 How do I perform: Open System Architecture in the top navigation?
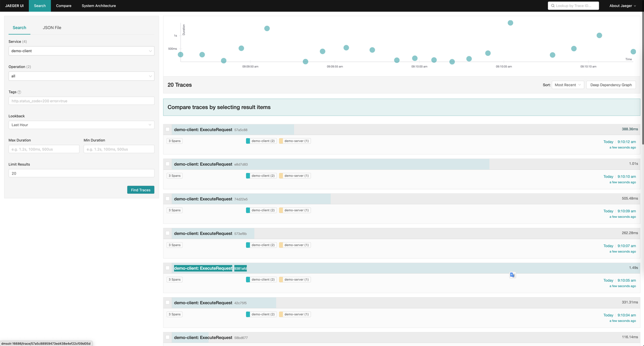tap(99, 6)
